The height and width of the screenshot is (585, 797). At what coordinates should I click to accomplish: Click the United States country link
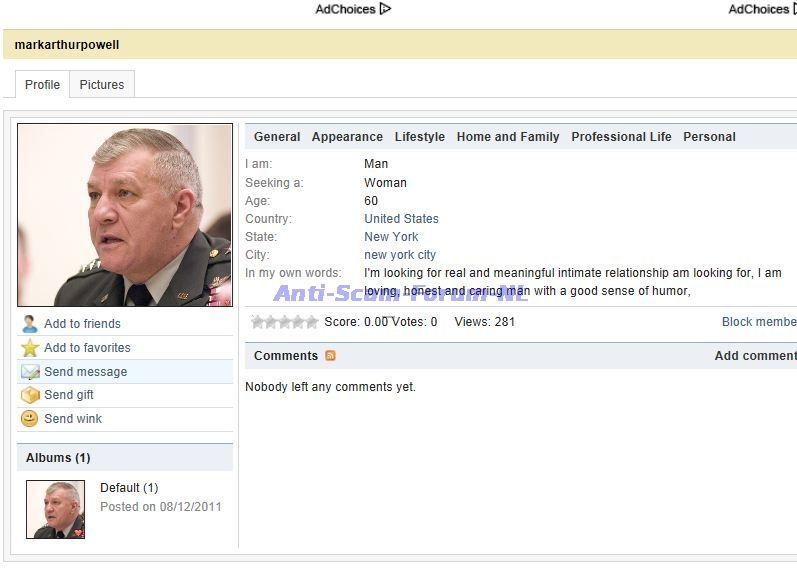point(401,219)
